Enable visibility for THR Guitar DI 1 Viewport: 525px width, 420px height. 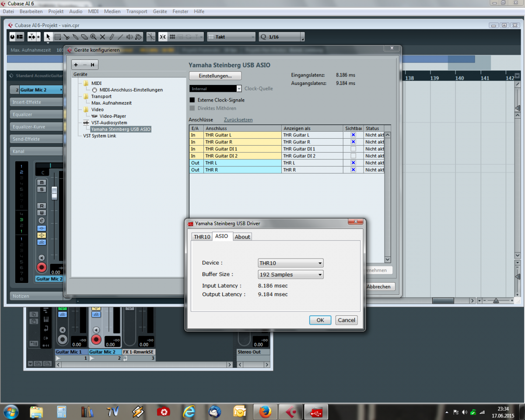click(x=353, y=149)
